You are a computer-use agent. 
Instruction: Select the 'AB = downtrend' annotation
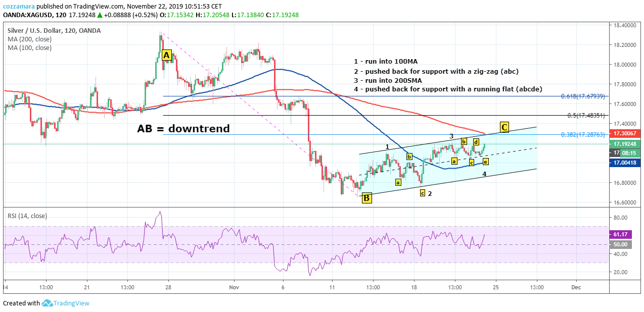(x=183, y=129)
